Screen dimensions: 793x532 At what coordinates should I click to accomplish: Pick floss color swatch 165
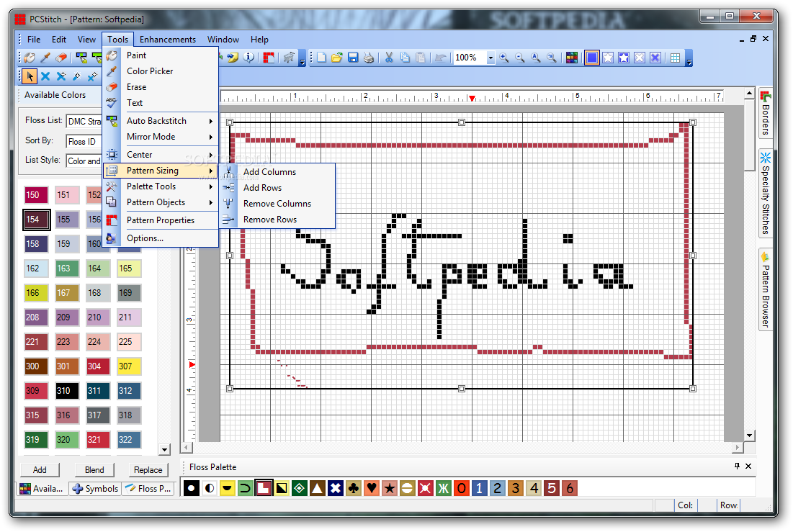pyautogui.click(x=129, y=268)
